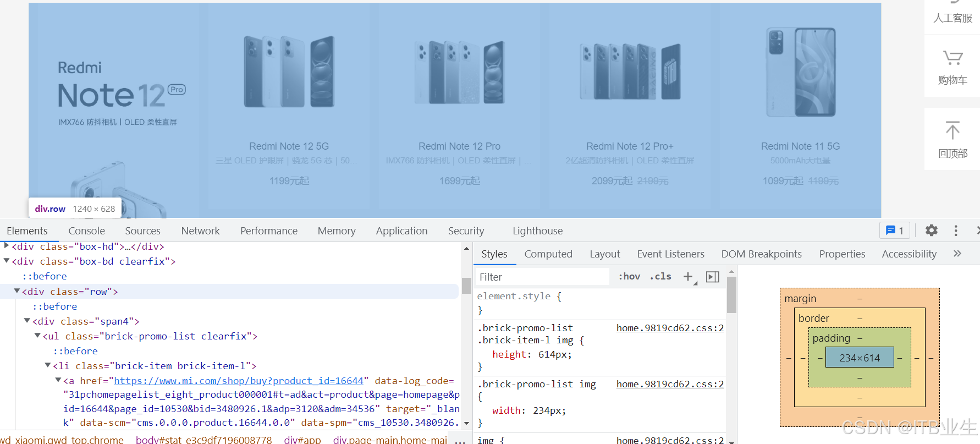Select the Styles sub-tab

494,254
